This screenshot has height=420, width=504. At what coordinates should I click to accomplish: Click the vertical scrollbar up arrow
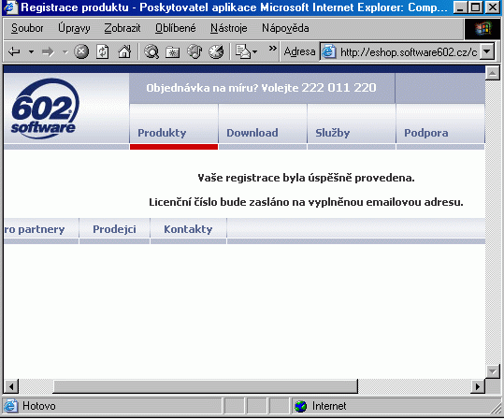(493, 73)
